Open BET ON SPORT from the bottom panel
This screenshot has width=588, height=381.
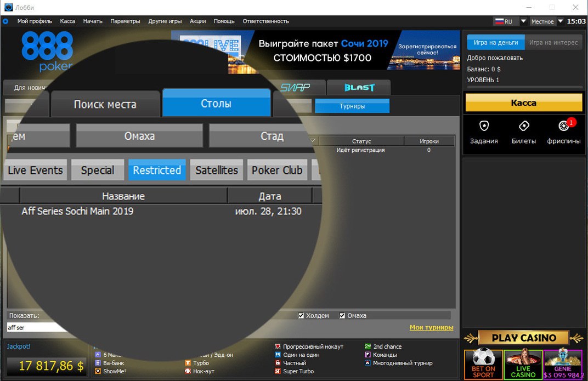483,363
